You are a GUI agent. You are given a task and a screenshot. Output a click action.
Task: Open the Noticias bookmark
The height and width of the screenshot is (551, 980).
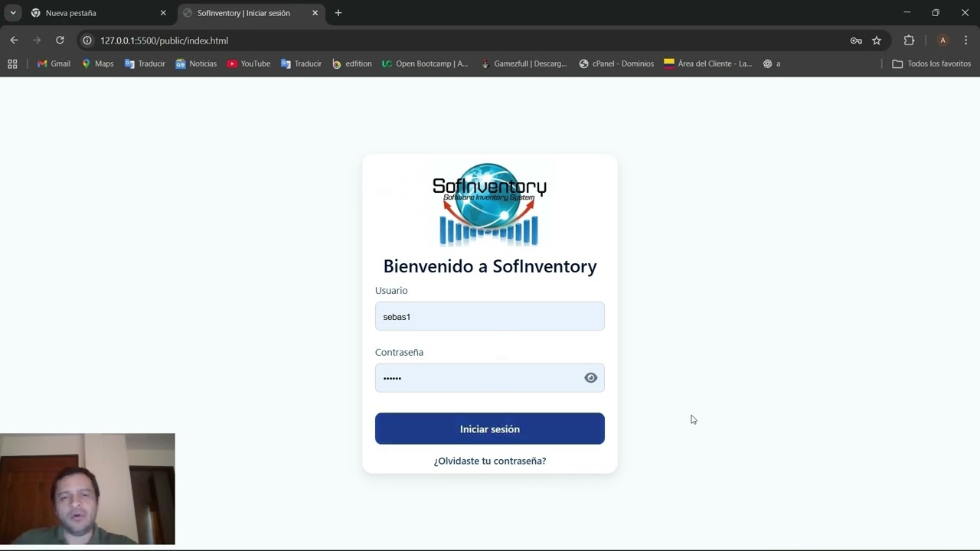click(196, 64)
